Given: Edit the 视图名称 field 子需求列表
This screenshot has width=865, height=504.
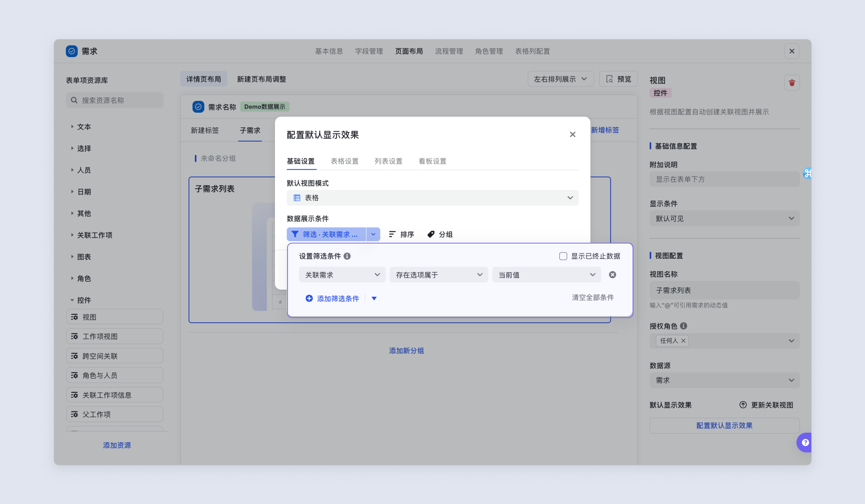Looking at the screenshot, I should click(x=725, y=290).
